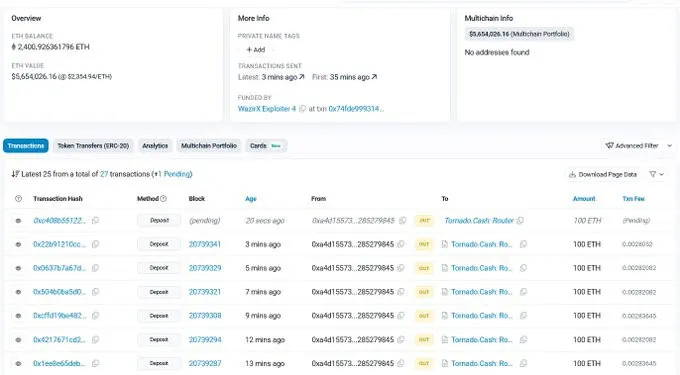This screenshot has width=680, height=375.
Task: Toggle the sort order icon beside Latest 25
Action: [x=15, y=174]
